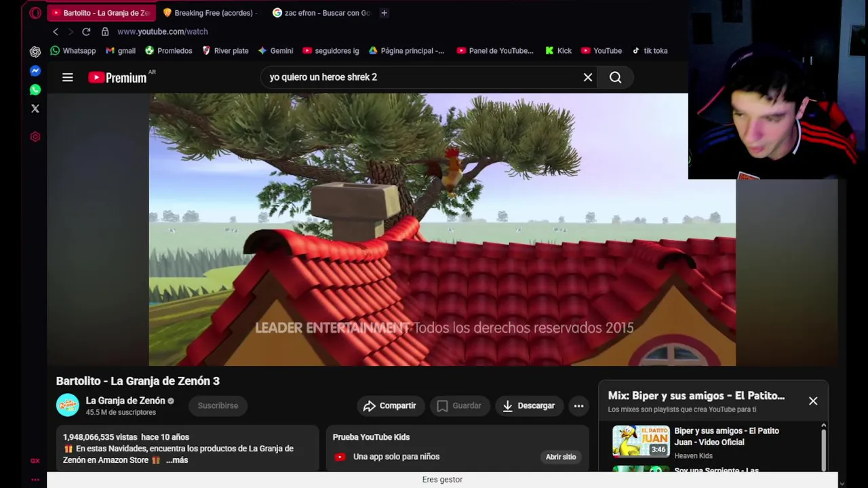Switch to Breaking Free (acordes) tab

click(212, 13)
